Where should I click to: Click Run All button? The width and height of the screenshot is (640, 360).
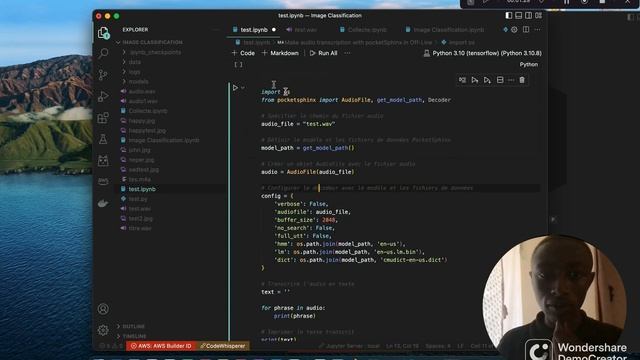pyautogui.click(x=324, y=53)
